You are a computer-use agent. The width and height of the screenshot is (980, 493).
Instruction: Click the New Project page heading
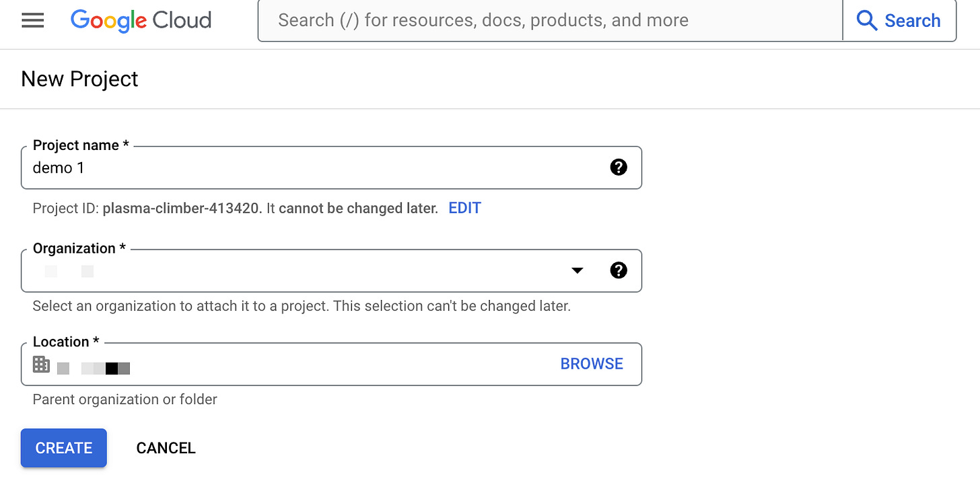coord(79,79)
